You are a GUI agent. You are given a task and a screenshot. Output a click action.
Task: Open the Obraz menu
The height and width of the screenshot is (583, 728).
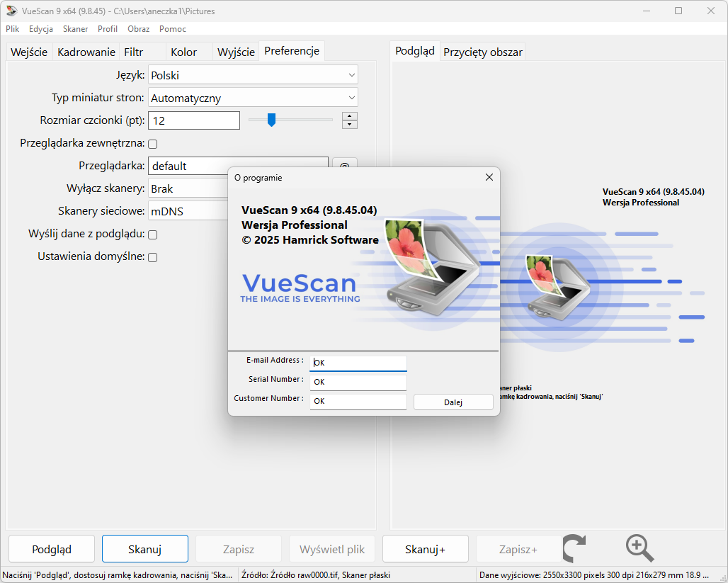[138, 29]
